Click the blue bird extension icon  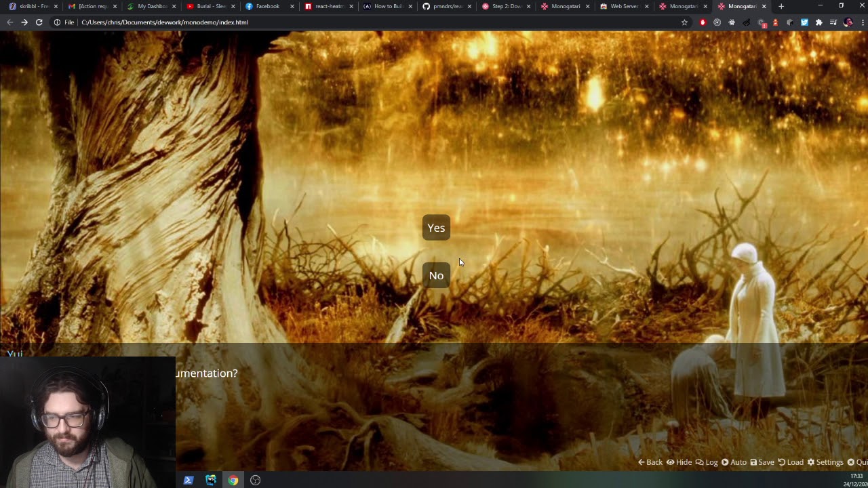(x=804, y=22)
